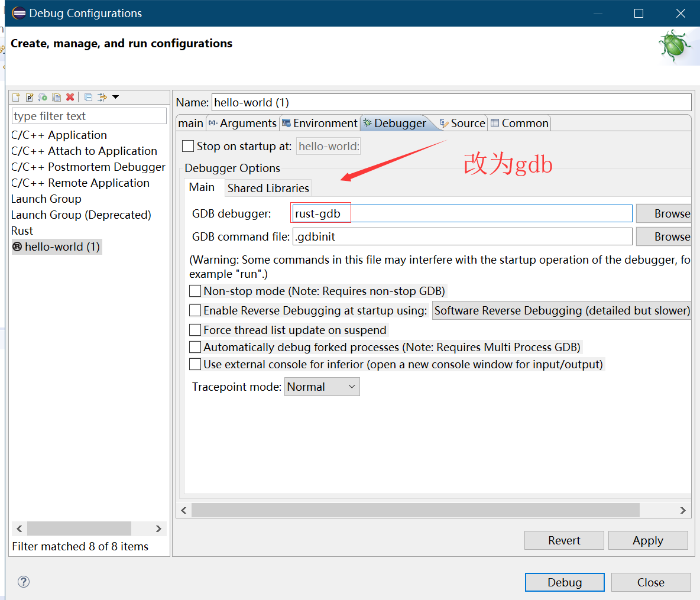
Task: Switch to the Environment tab
Action: coord(320,123)
